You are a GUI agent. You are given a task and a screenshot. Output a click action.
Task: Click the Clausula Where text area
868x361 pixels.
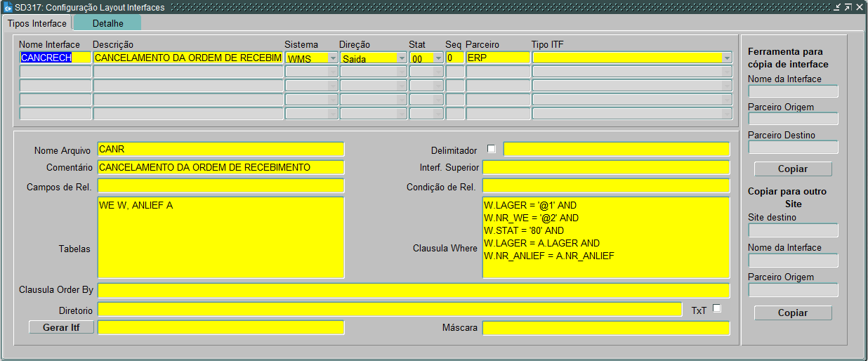(x=606, y=237)
